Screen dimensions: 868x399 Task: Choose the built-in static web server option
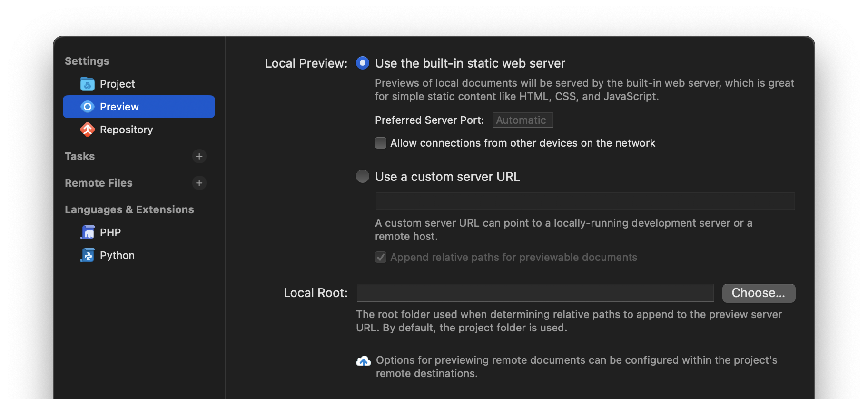point(363,63)
